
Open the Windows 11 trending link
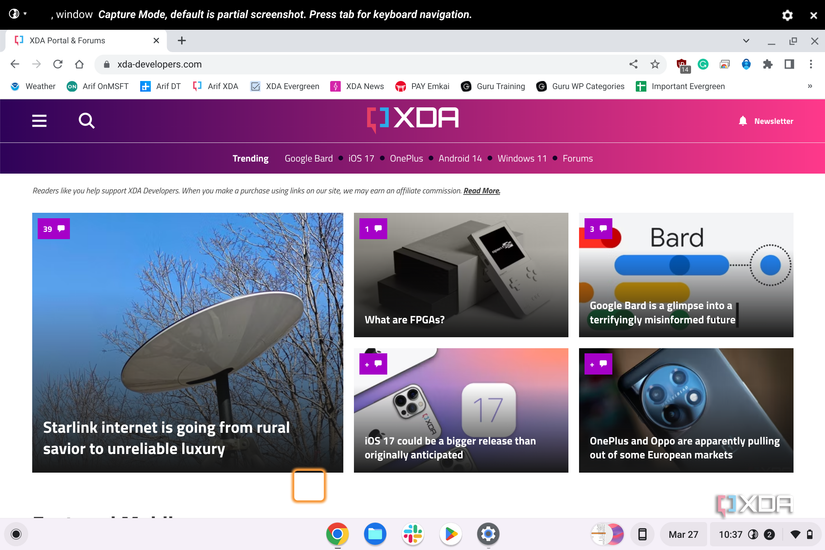coord(522,158)
